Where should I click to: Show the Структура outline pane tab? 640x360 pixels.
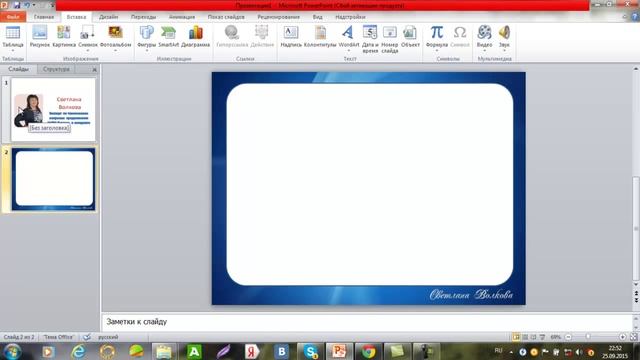tap(56, 69)
